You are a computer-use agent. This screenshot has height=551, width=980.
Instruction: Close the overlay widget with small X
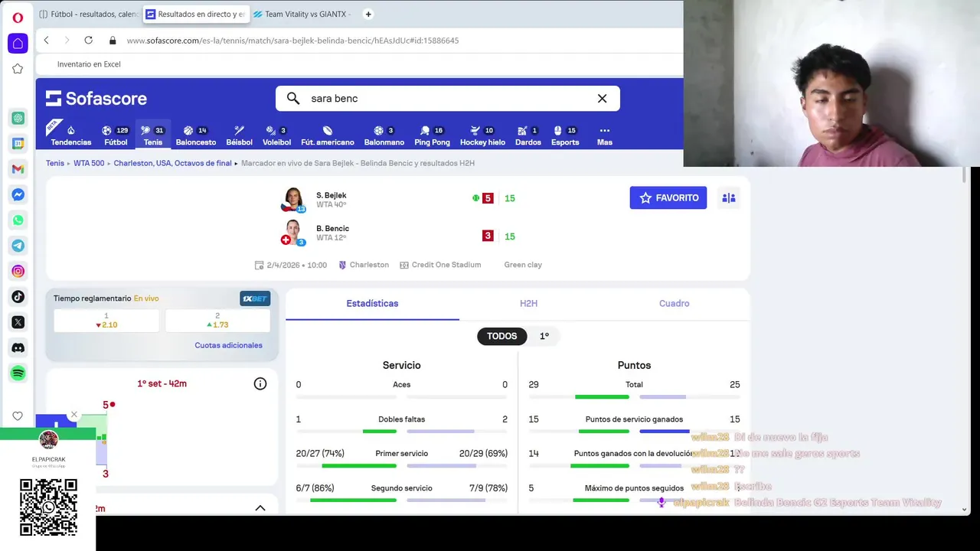[74, 415]
